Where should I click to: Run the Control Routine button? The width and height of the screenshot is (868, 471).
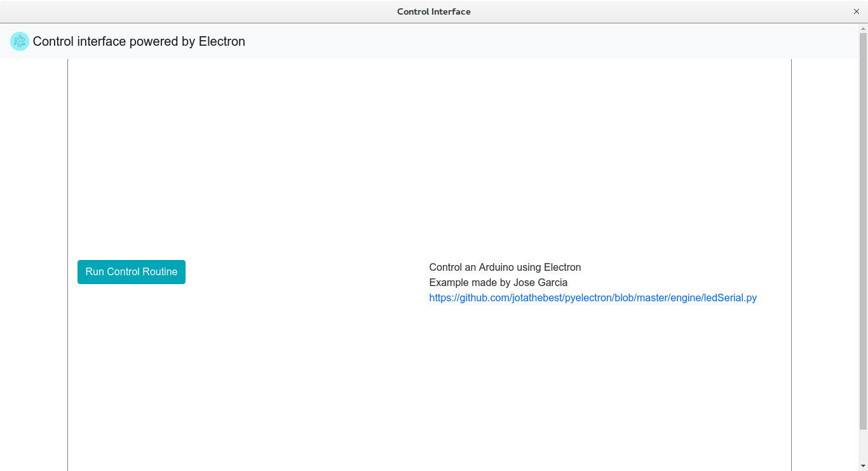click(x=132, y=272)
